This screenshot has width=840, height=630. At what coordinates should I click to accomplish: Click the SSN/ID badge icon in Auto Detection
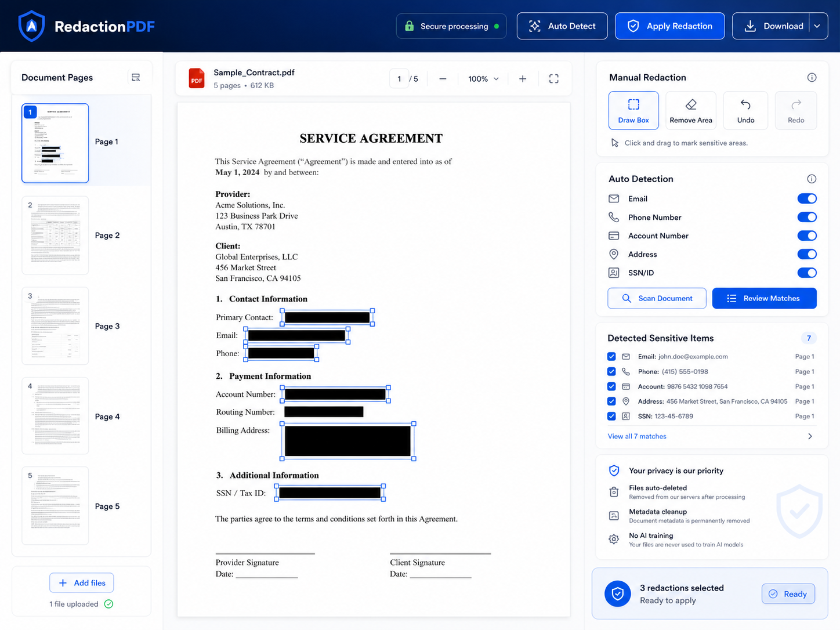[x=614, y=273]
